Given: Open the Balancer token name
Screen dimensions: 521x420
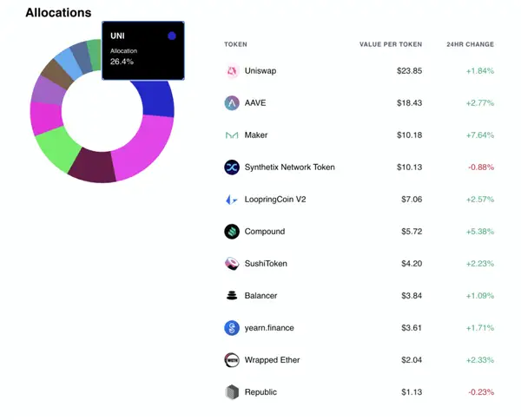Looking at the screenshot, I should point(260,296).
